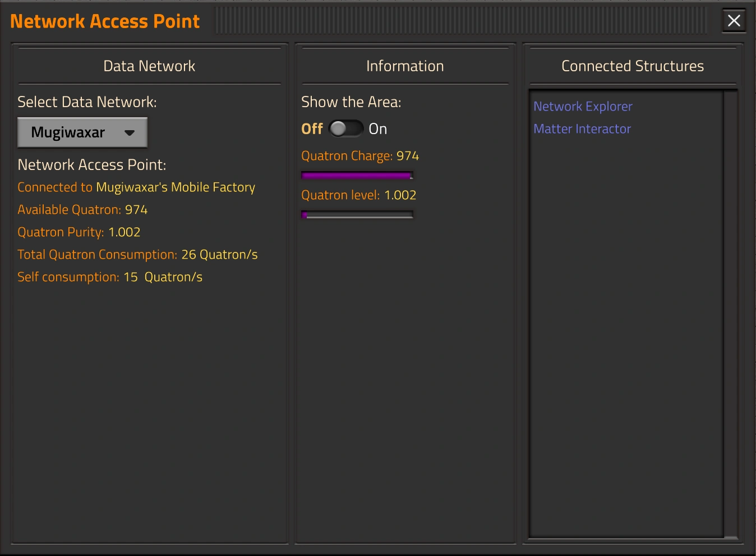The width and height of the screenshot is (756, 556).
Task: Click the Connected Structures list scrollbar
Action: tap(730, 313)
